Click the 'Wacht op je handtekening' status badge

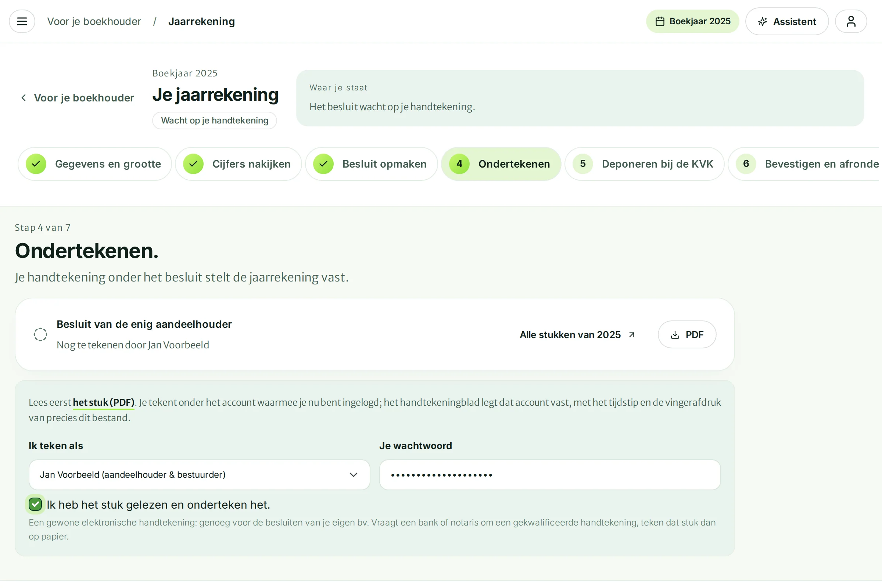click(215, 121)
